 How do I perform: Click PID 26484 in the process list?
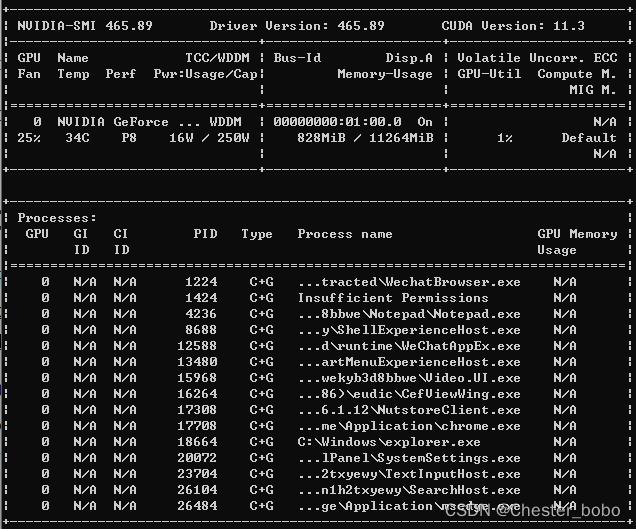[x=197, y=506]
